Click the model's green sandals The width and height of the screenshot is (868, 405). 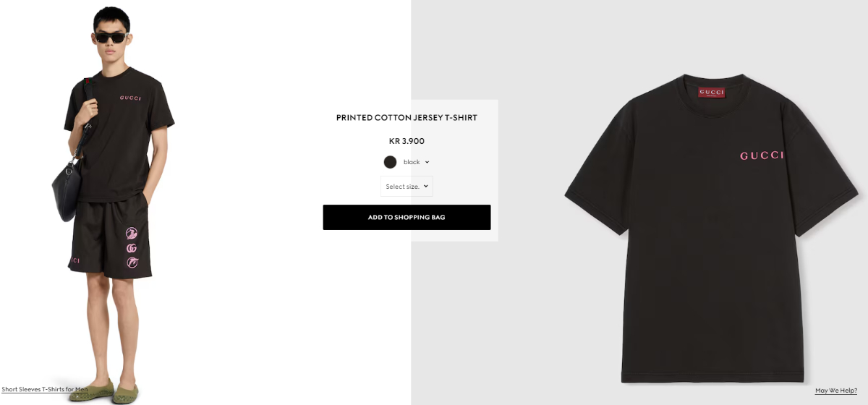tap(111, 391)
